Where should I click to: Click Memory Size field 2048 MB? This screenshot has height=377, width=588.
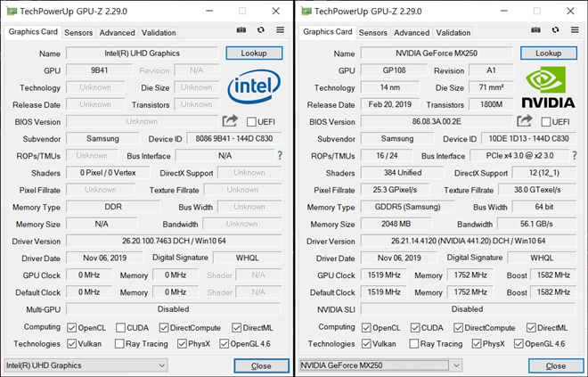pyautogui.click(x=396, y=224)
